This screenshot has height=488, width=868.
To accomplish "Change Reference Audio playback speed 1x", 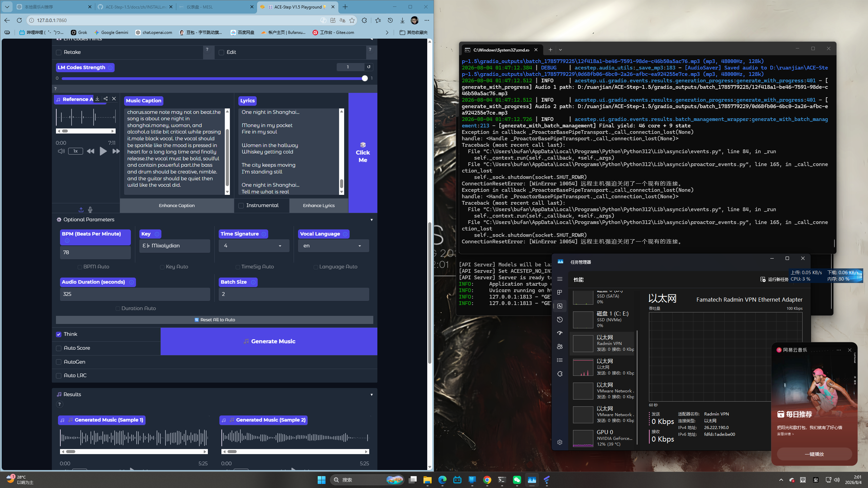I will [76, 151].
